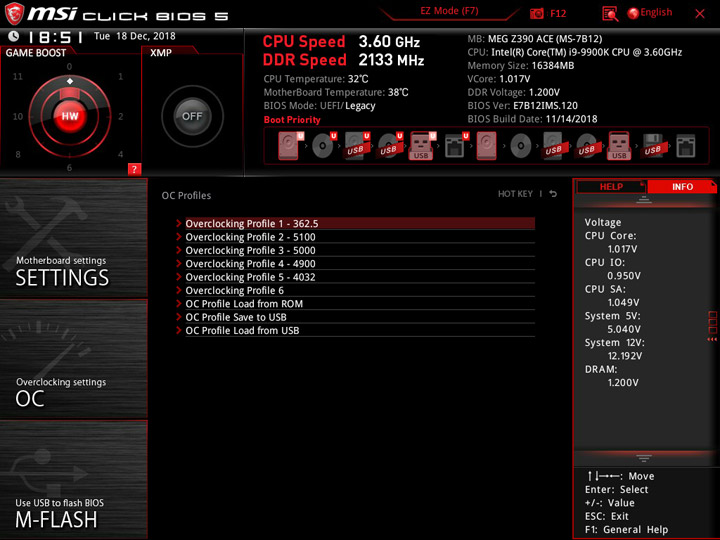The image size is (720, 540).
Task: Expand OC Profile Save to USB
Action: tap(360, 317)
